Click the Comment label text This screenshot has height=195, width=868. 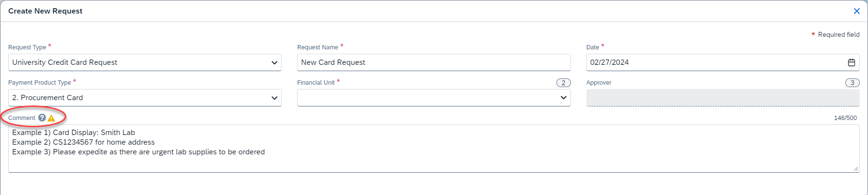click(22, 118)
